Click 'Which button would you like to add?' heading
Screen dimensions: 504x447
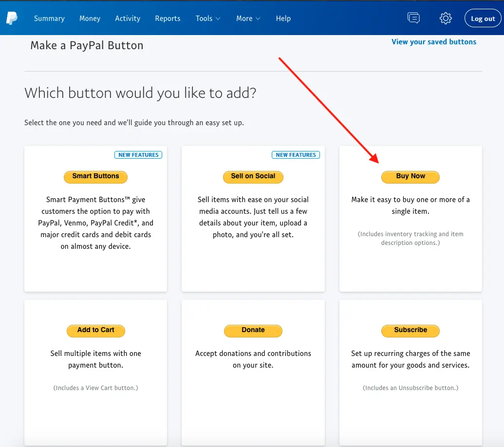[x=140, y=93]
